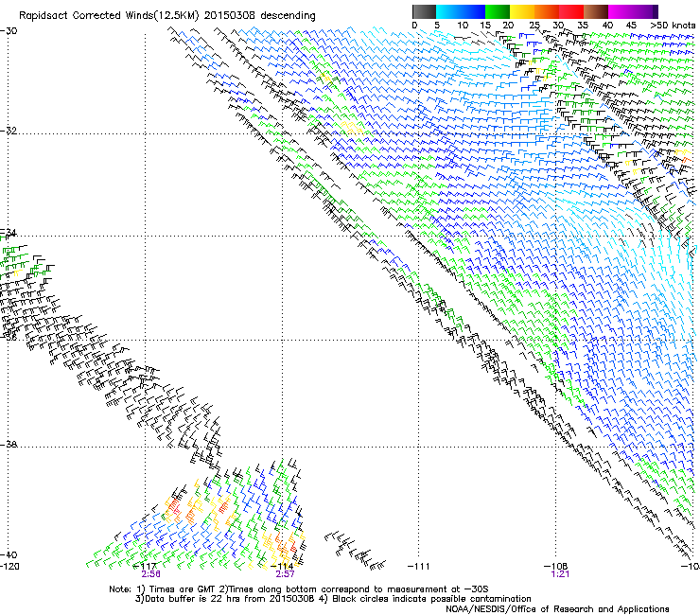Click the dark purple 45-50 knots legend swatch

coord(645,11)
